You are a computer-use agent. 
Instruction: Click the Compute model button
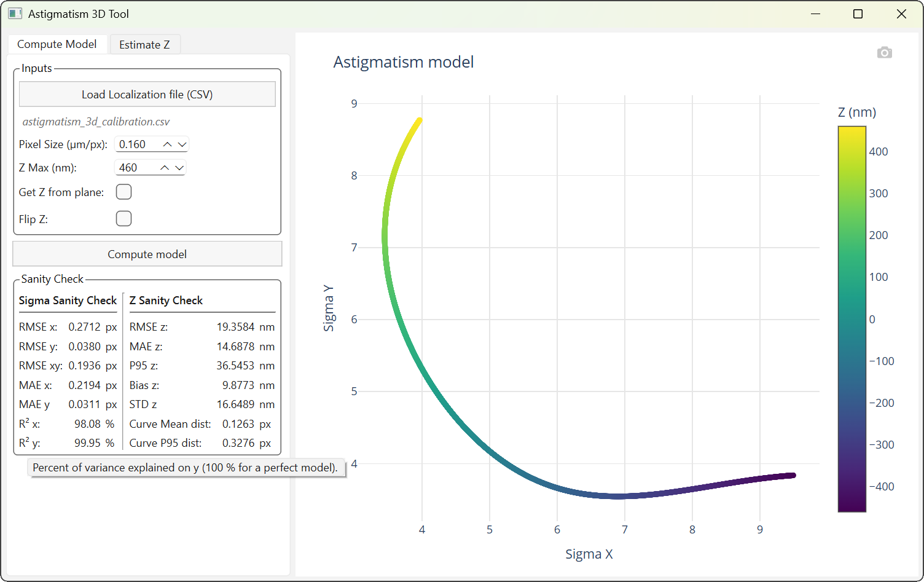[x=147, y=254]
